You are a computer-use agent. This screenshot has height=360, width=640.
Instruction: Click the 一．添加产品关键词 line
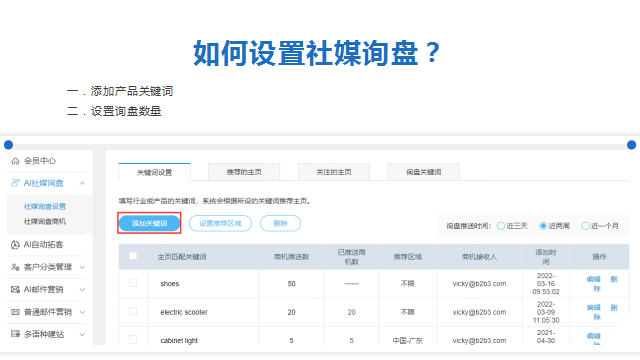[120, 91]
